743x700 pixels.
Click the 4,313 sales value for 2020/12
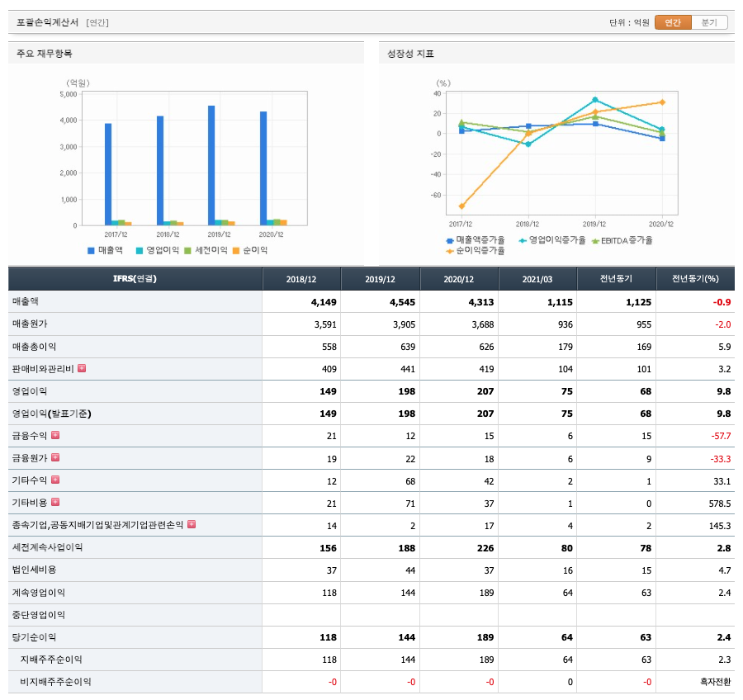click(481, 302)
